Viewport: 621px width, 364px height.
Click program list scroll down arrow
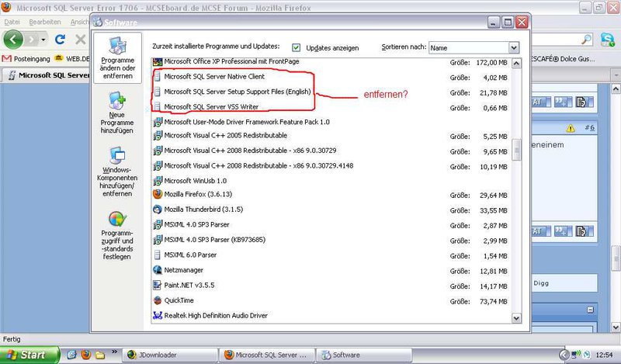516,317
